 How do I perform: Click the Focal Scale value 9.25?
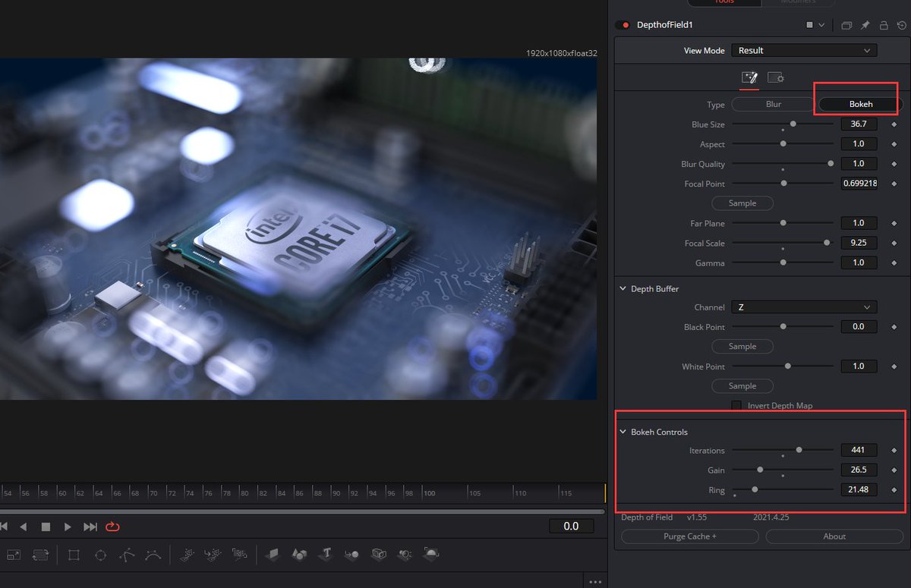[x=859, y=243]
